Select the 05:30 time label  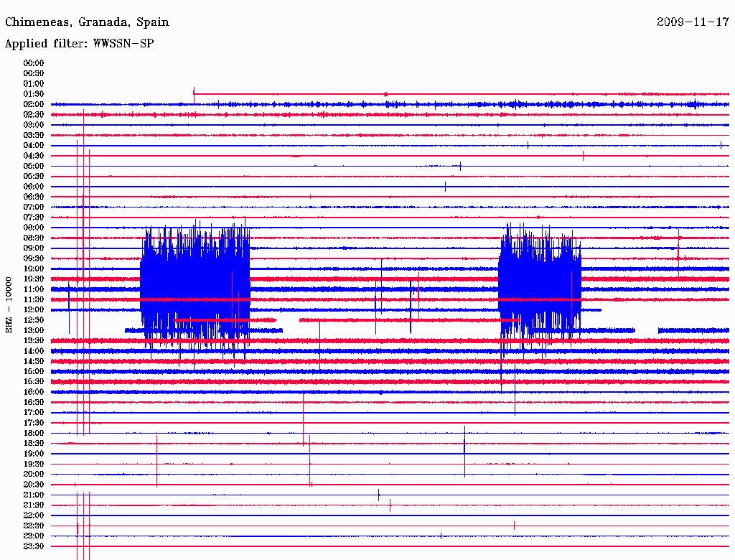tap(34, 177)
